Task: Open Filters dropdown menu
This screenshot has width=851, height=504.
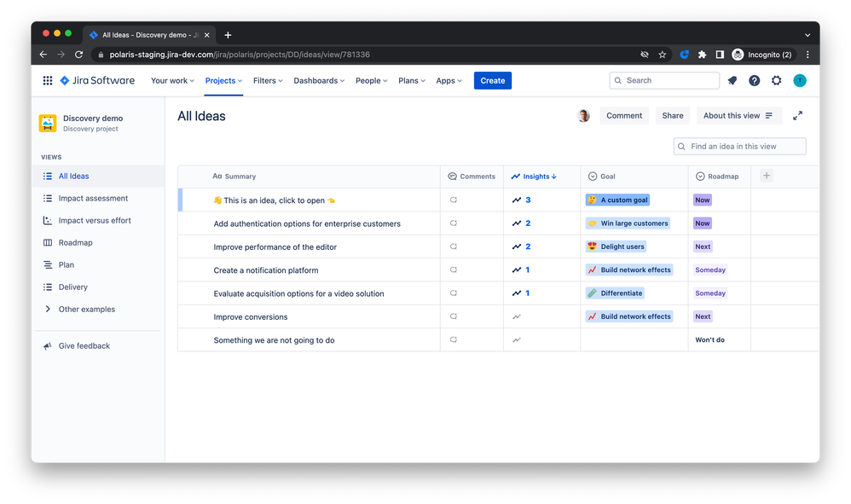Action: coord(268,80)
